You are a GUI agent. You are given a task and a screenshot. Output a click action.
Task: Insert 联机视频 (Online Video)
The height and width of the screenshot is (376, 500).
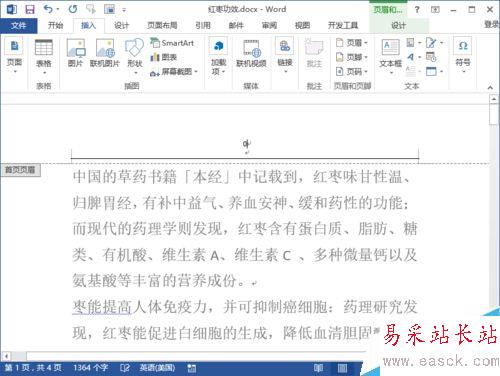point(251,53)
